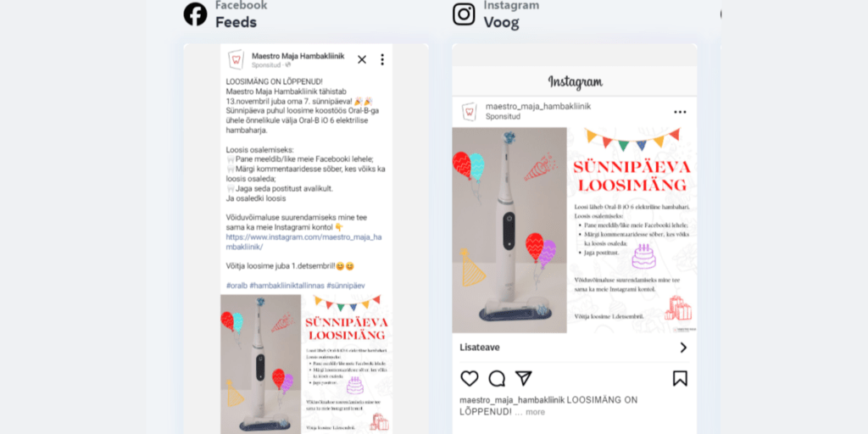Close the Facebook ad with X

click(x=362, y=60)
